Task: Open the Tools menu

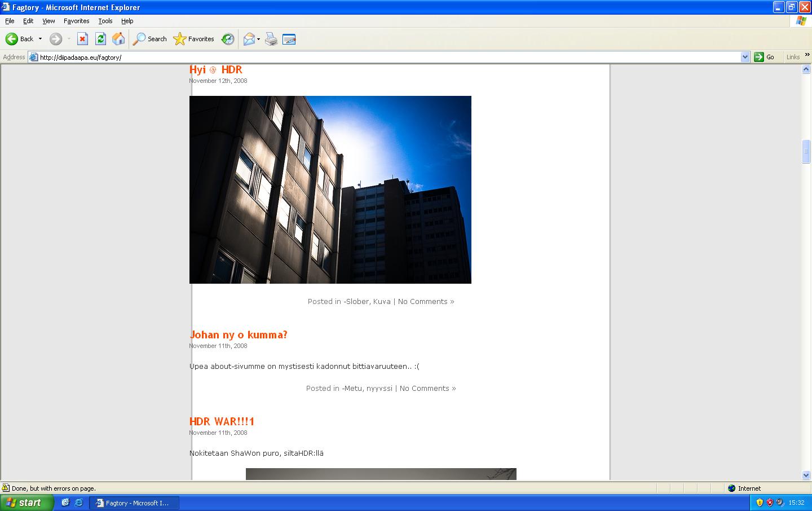Action: click(x=105, y=21)
